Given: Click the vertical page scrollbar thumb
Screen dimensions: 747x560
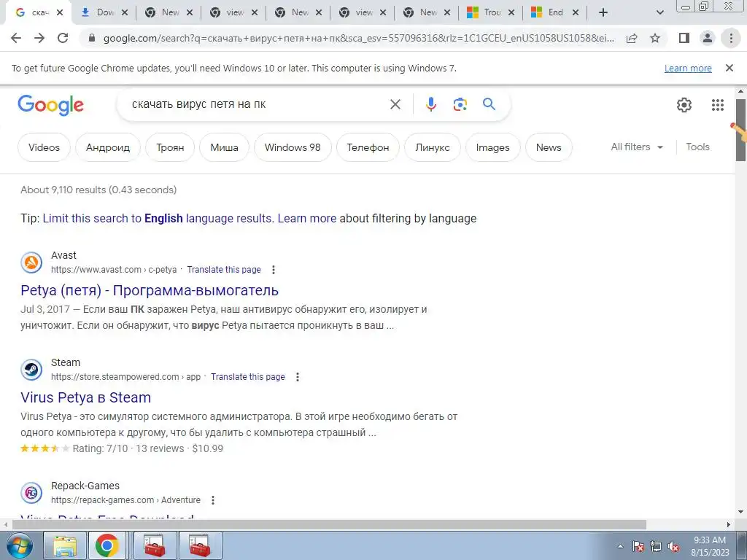Looking at the screenshot, I should pos(741,130).
